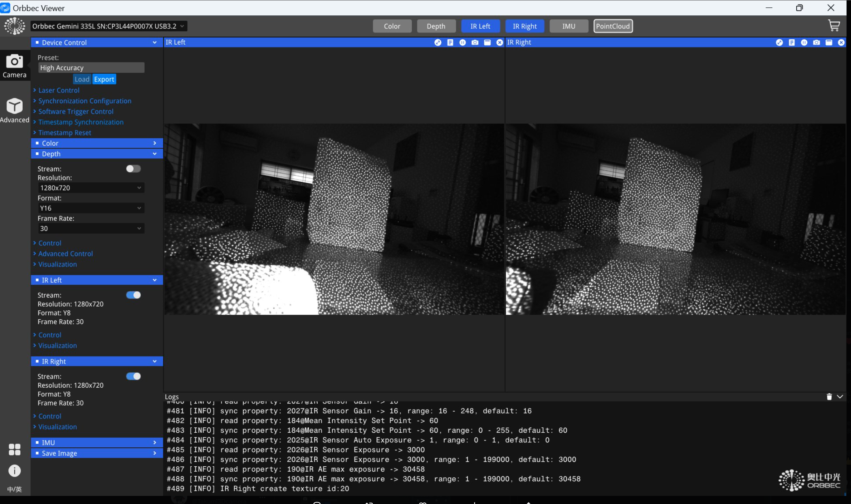The height and width of the screenshot is (504, 851).
Task: Click the Export preset button
Action: pos(104,79)
